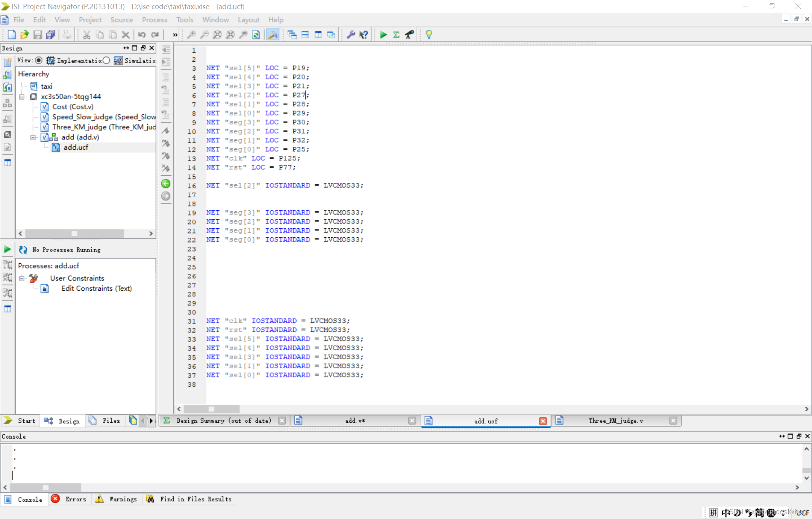
Task: Cut text using the scissors icon
Action: tap(86, 35)
